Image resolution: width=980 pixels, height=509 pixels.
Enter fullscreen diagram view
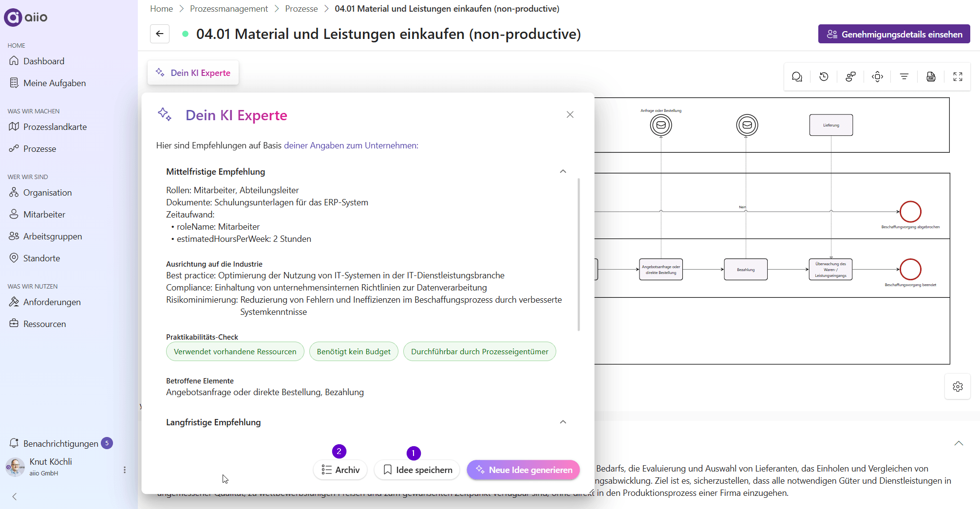(958, 77)
